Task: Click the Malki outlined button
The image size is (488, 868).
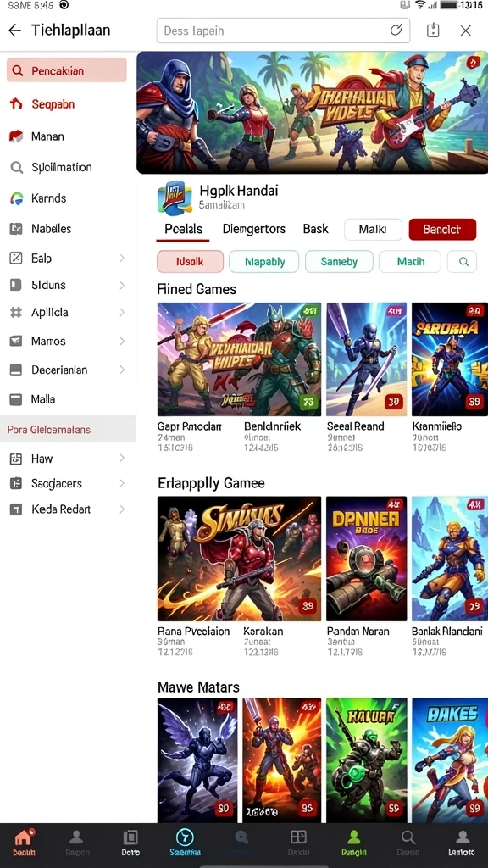Action: coord(373,229)
